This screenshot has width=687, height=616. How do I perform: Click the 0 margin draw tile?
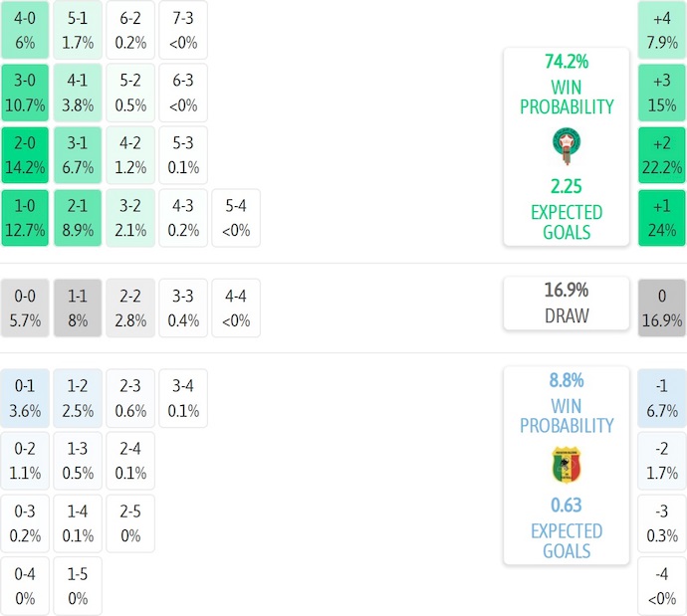tap(662, 308)
